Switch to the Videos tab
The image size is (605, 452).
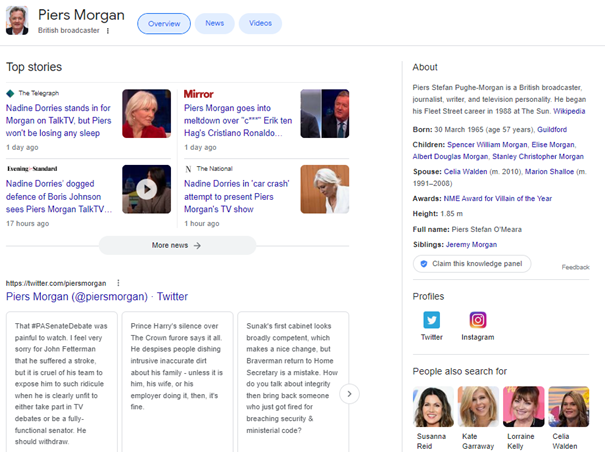260,23
